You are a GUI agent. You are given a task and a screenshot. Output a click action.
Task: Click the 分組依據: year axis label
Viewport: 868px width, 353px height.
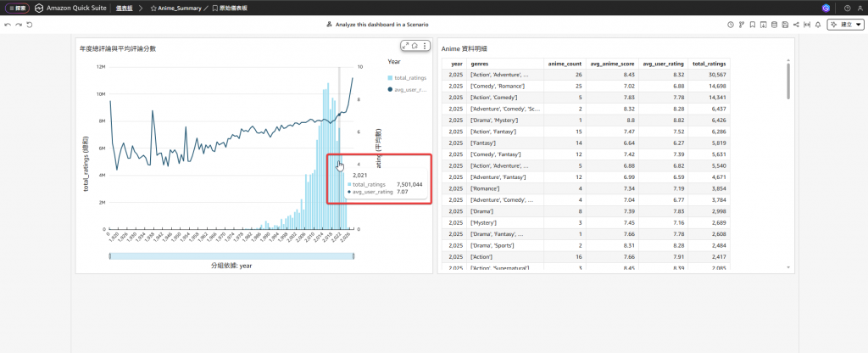point(231,266)
